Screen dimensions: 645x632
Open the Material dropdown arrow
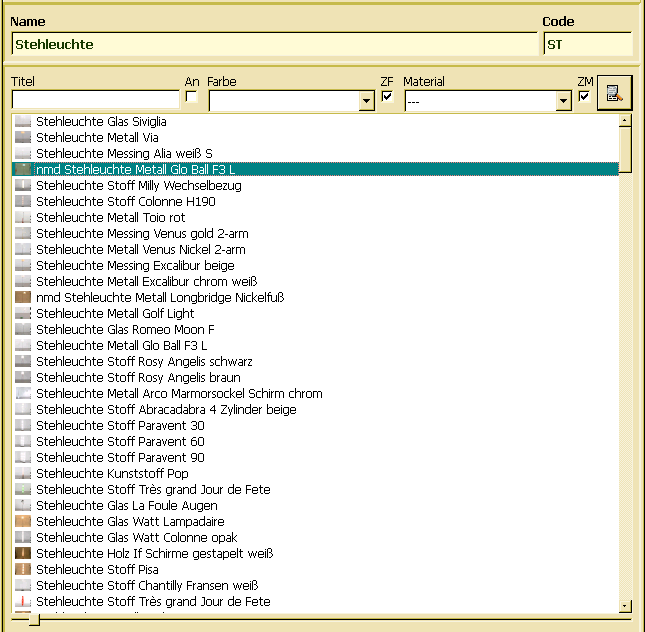coord(563,102)
